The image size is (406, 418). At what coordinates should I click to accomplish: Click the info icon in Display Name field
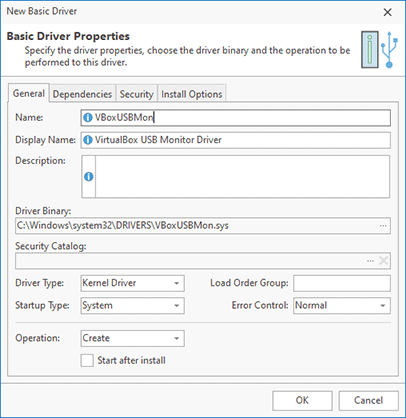click(87, 140)
